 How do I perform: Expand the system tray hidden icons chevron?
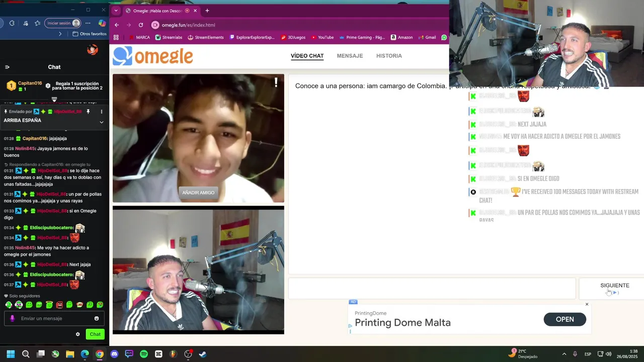pos(564,354)
